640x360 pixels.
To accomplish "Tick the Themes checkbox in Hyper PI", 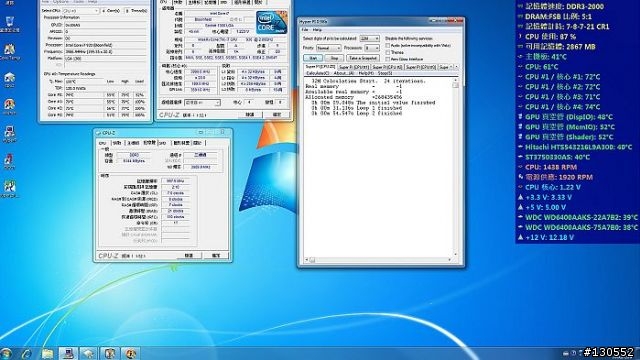I will 388,52.
